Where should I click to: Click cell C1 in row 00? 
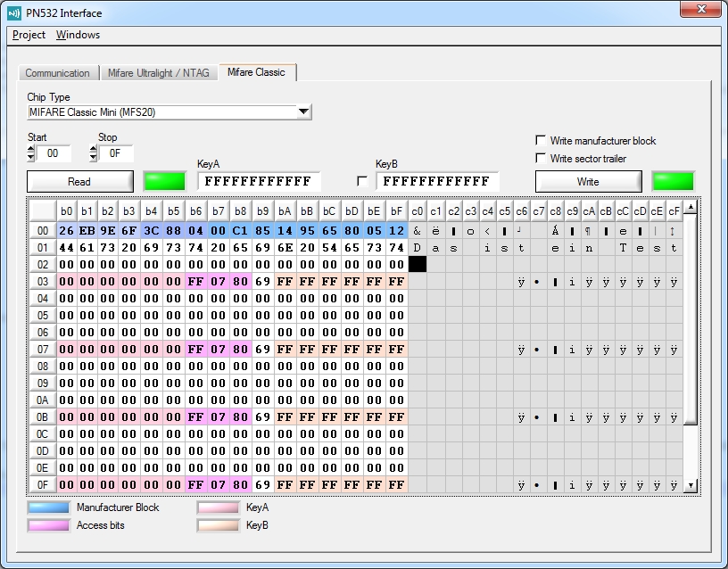click(x=240, y=231)
